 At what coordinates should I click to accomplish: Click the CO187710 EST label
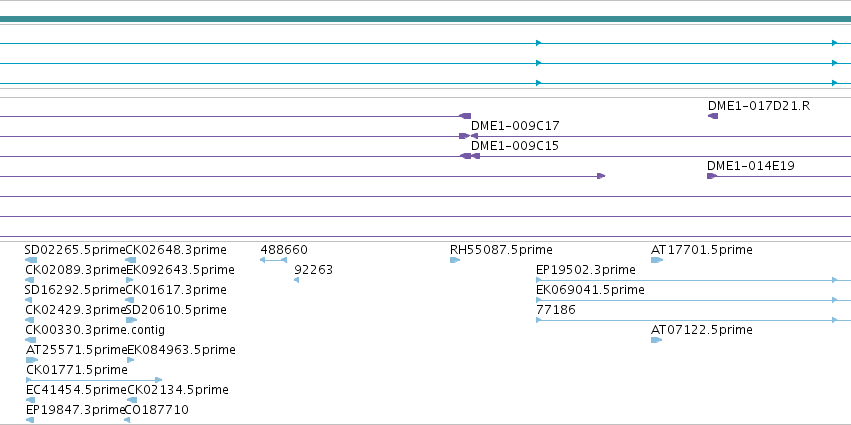pyautogui.click(x=157, y=410)
